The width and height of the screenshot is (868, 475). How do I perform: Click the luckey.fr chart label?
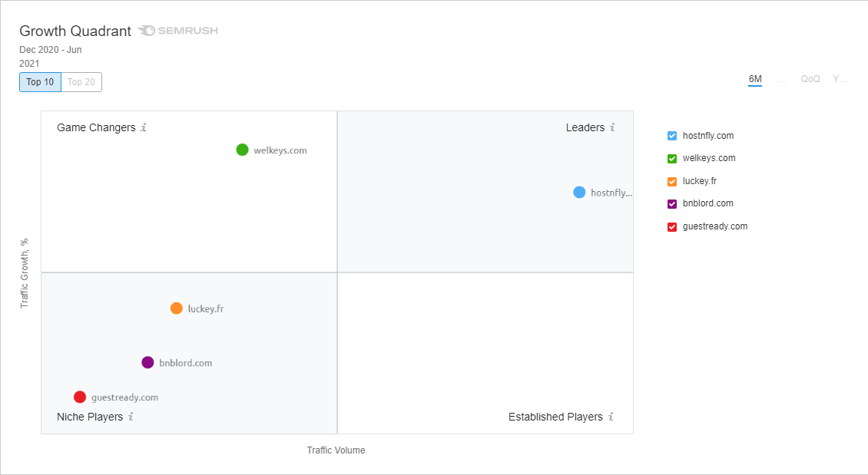[206, 308]
